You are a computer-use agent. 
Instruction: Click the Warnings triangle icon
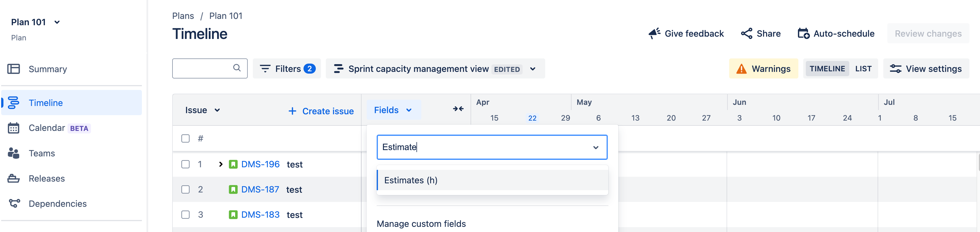tap(741, 69)
